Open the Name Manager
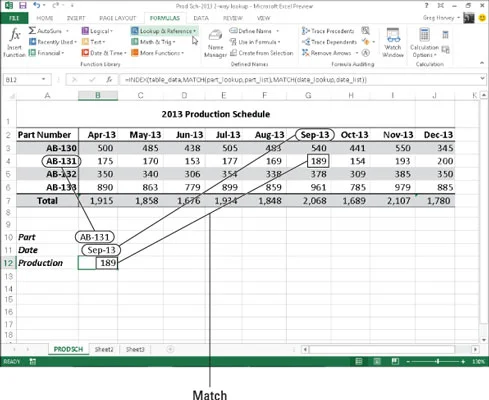The image size is (489, 400). coord(215,44)
